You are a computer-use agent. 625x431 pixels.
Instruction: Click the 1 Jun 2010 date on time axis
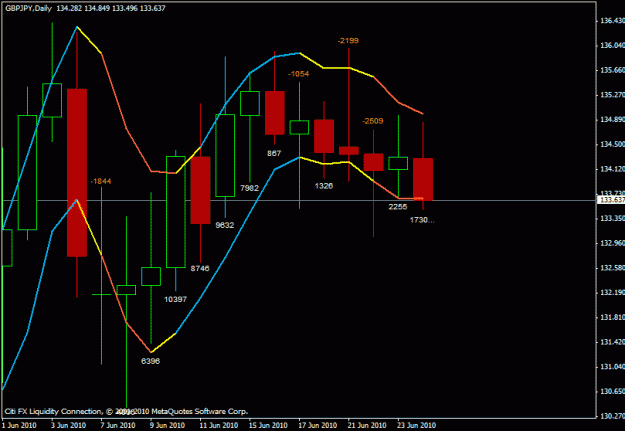[18, 425]
